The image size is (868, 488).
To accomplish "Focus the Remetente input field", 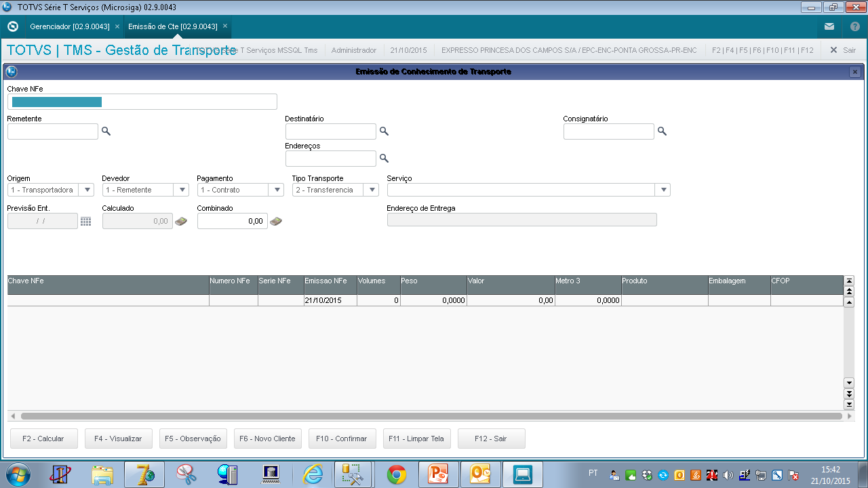I will click(x=53, y=131).
